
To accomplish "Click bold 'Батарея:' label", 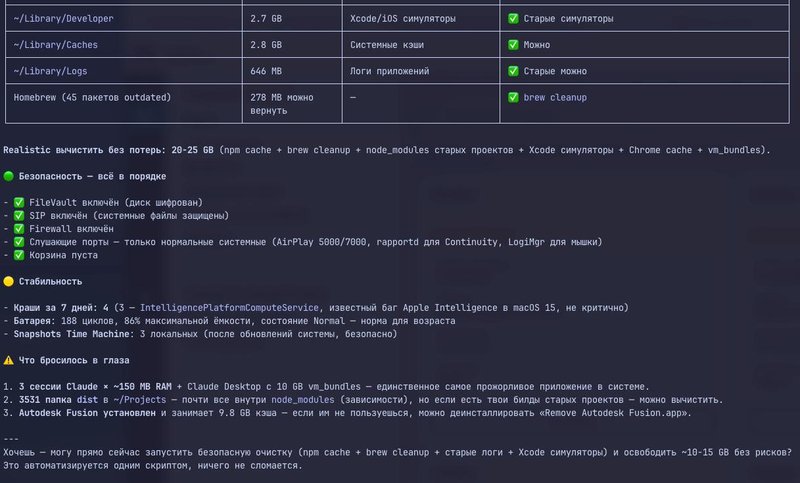I will click(34, 321).
